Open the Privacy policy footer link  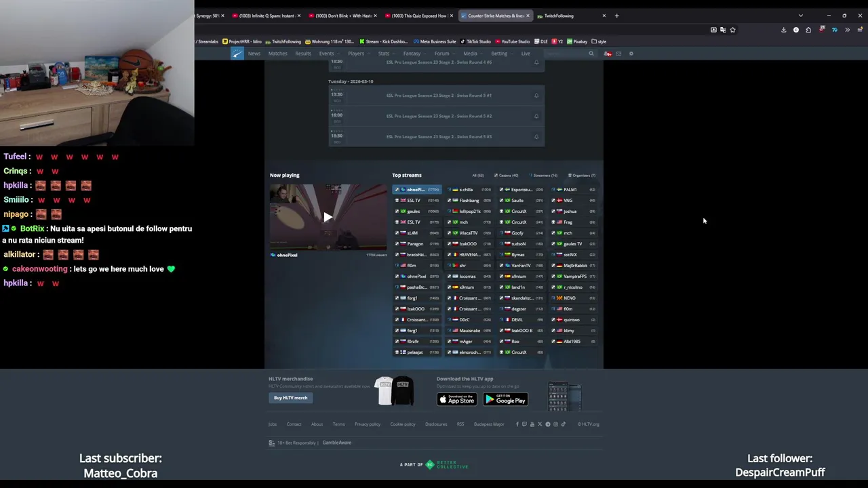click(368, 424)
